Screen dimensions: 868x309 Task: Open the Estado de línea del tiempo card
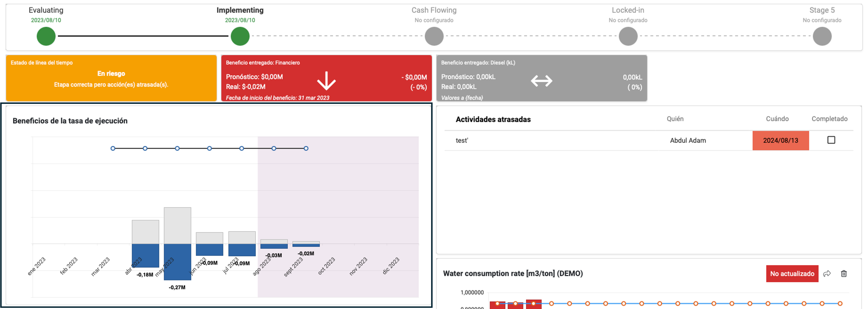click(x=111, y=78)
